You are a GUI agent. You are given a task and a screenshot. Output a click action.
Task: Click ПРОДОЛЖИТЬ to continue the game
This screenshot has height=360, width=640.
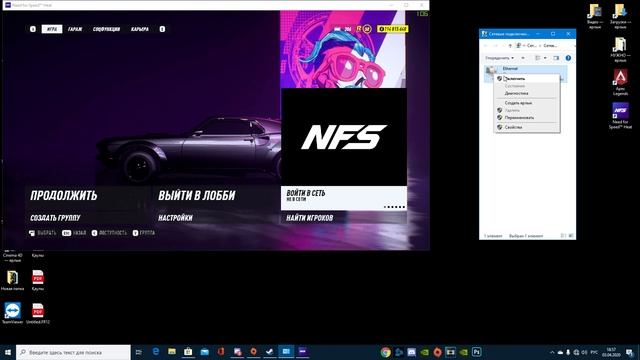click(x=64, y=196)
